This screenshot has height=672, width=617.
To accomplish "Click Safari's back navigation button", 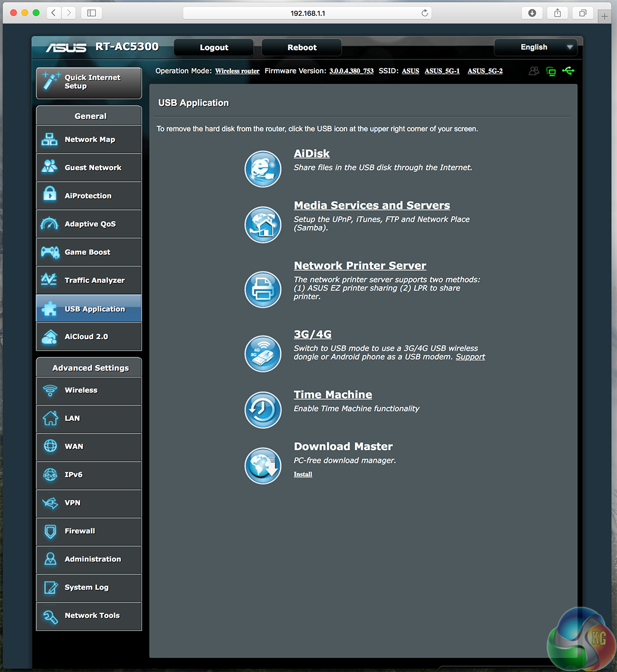I will click(x=53, y=13).
